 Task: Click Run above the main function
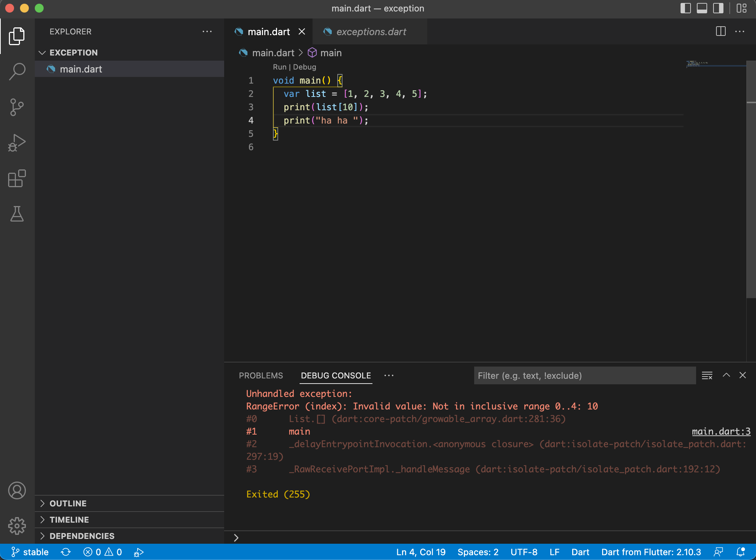[x=279, y=67]
